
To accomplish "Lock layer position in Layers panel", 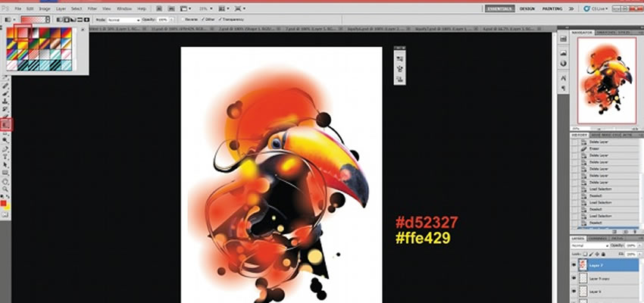I will click(596, 255).
